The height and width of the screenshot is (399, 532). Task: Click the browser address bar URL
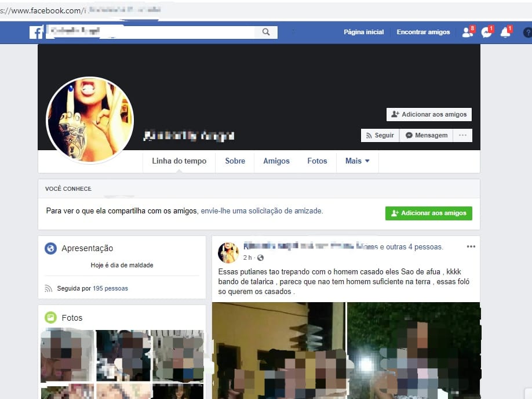tap(81, 10)
